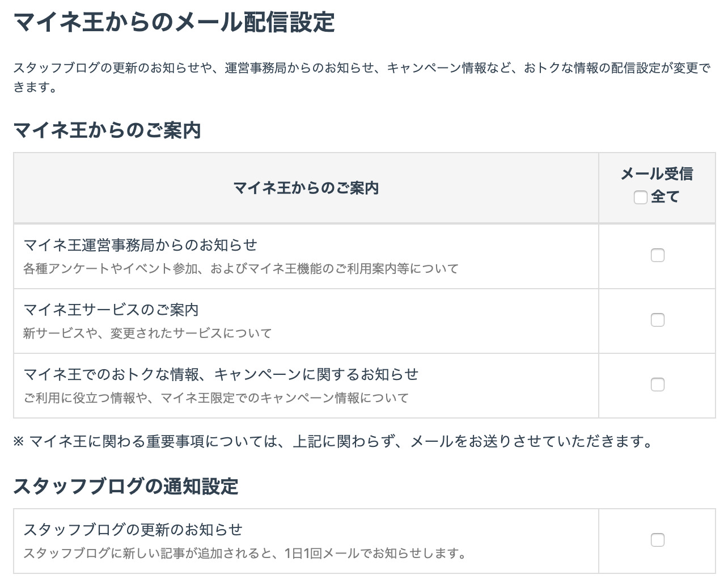The width and height of the screenshot is (728, 583).
Task: Click the マイネ王サービスのご案内 row title
Action: [111, 310]
